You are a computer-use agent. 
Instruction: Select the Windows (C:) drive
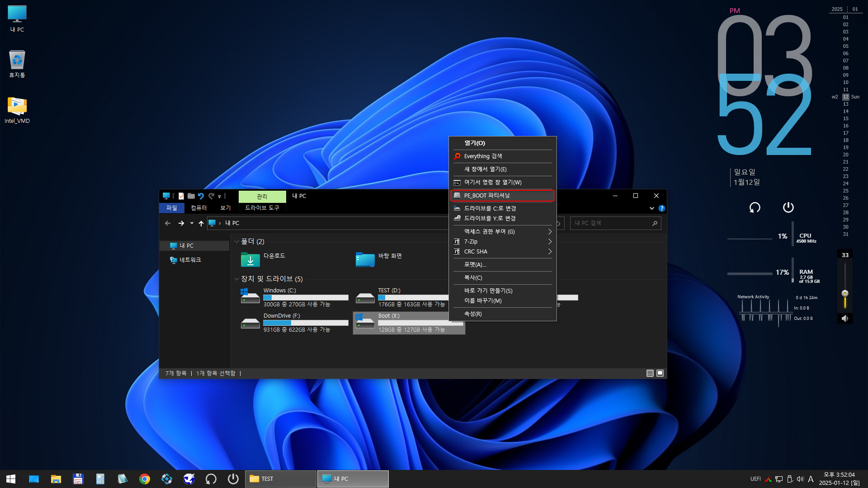point(294,297)
